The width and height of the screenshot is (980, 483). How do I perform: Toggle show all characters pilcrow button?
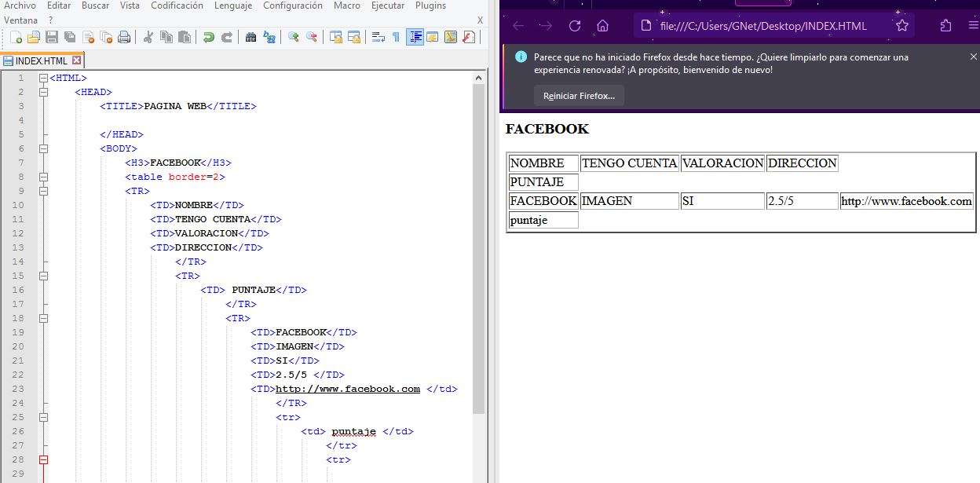tap(396, 37)
